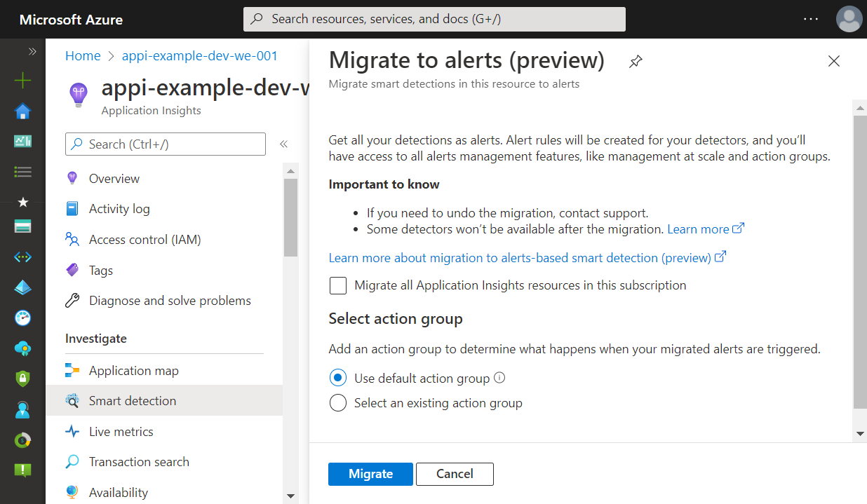Image resolution: width=867 pixels, height=504 pixels.
Task: Click the resource menu scroll up arrow
Action: coord(291,170)
